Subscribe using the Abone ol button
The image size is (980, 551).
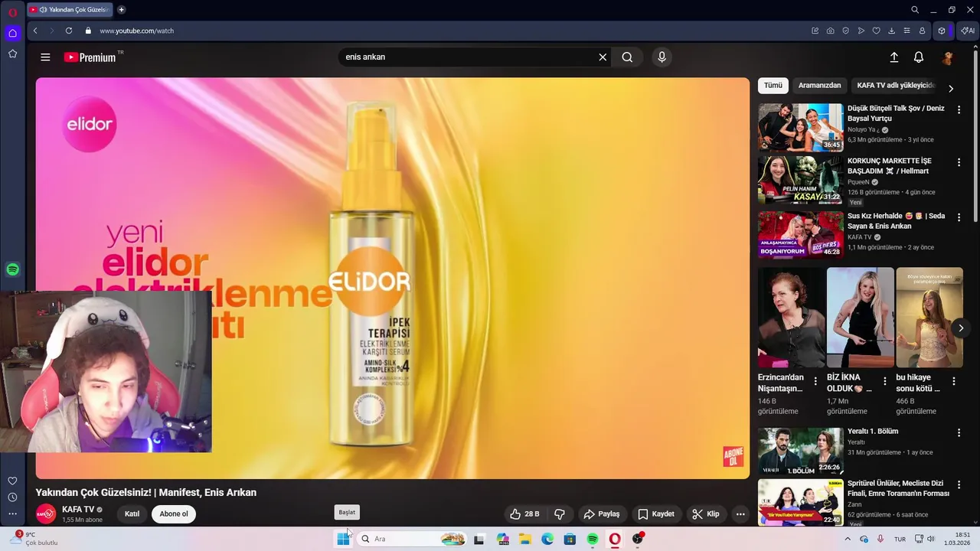tap(174, 514)
